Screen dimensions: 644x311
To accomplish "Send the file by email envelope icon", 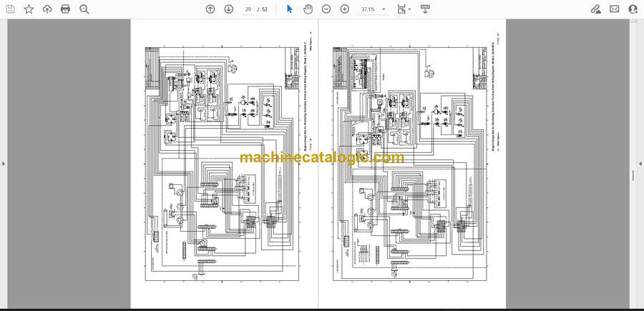I will click(x=615, y=9).
